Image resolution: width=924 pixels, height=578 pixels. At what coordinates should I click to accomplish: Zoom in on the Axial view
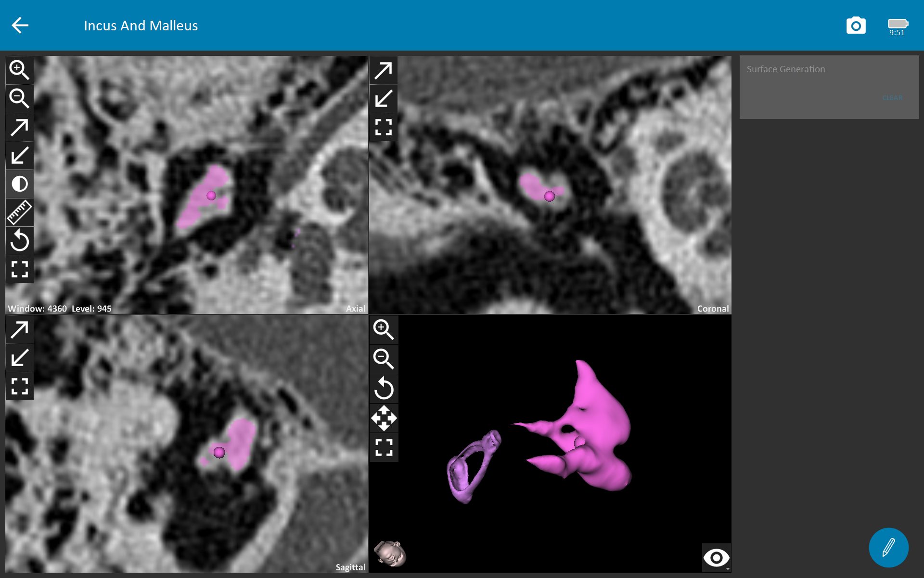tap(19, 70)
